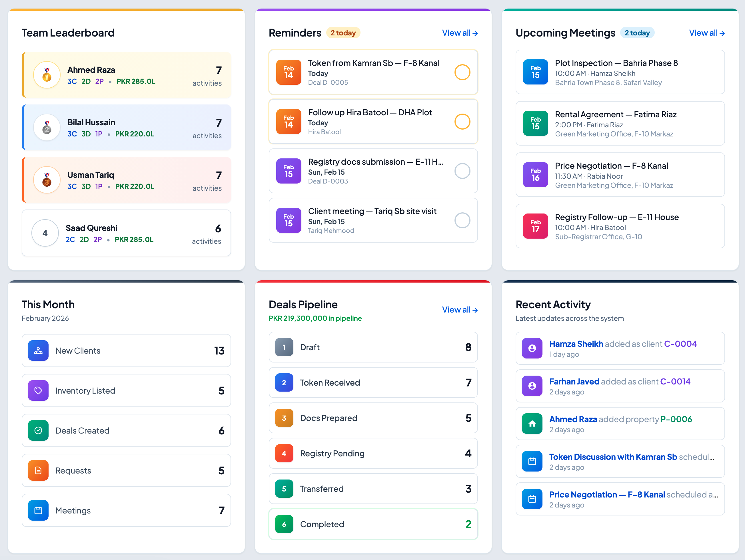Open client Hamza Sheikh from Recent Activity
Image resolution: width=745 pixels, height=560 pixels.
point(576,344)
